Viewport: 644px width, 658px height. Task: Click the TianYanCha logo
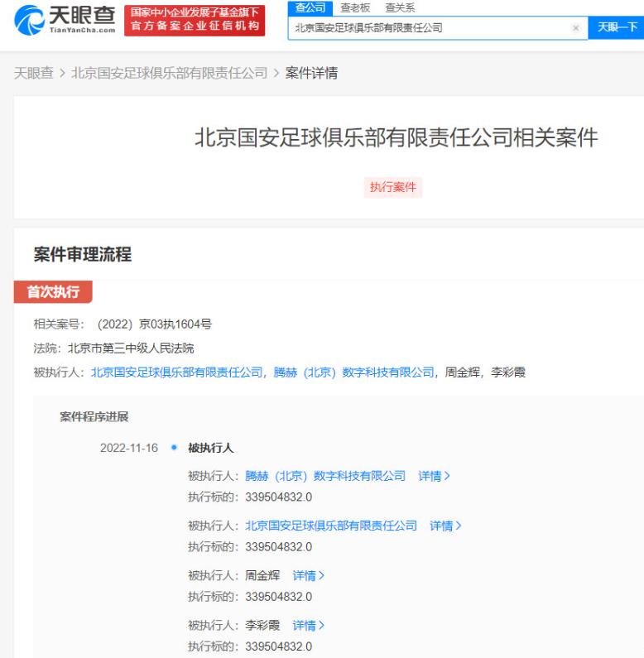(65, 20)
